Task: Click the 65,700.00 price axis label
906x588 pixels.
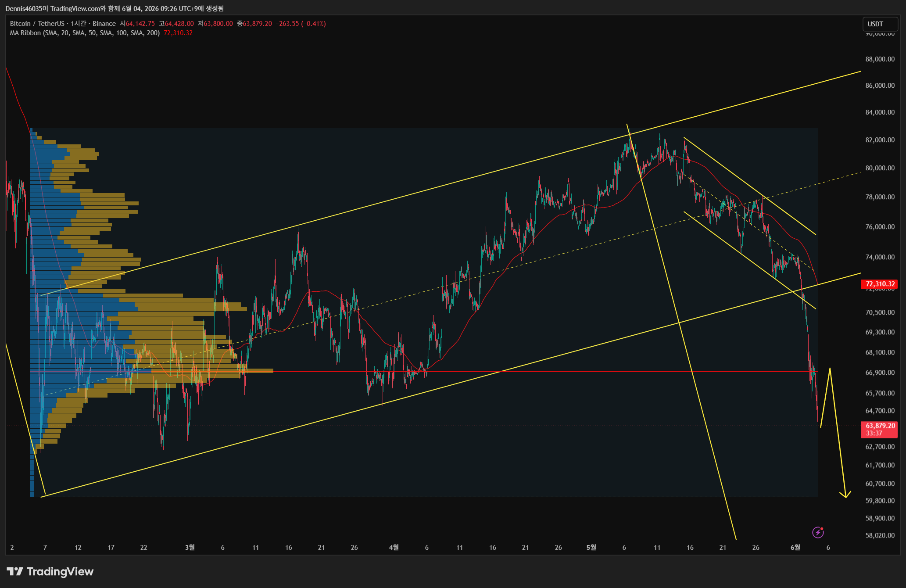Action: [x=880, y=393]
